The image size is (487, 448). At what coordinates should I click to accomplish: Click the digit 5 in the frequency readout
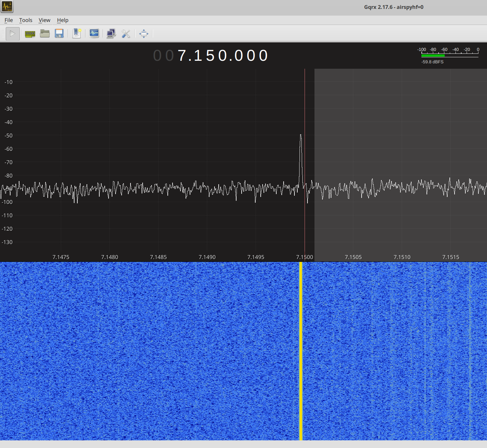click(x=210, y=56)
